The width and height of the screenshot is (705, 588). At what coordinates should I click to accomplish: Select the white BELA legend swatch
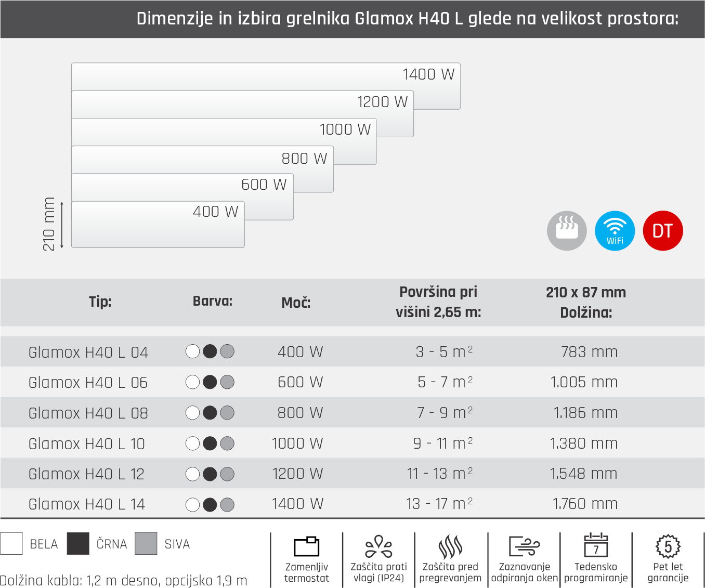[11, 544]
